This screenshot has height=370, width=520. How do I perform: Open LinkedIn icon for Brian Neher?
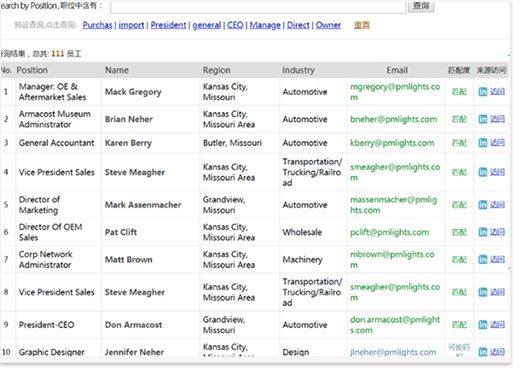tap(483, 119)
